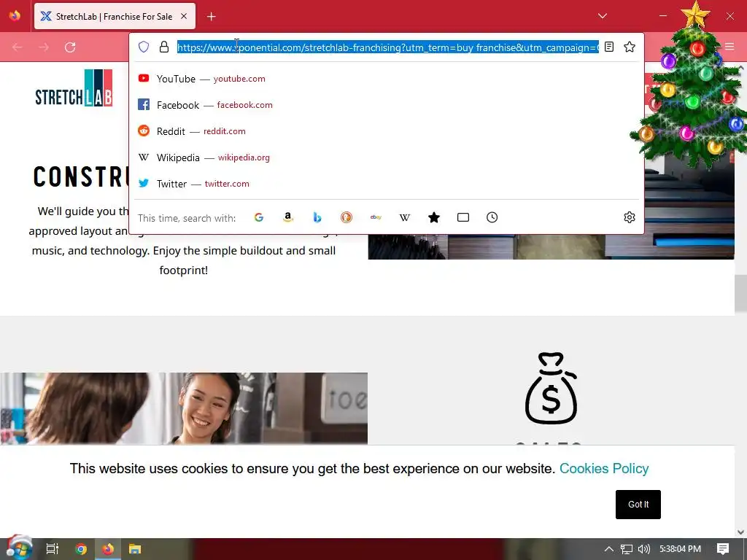Open Firefox hamburger application menu
Viewport: 747px width, 560px height.
point(729,47)
